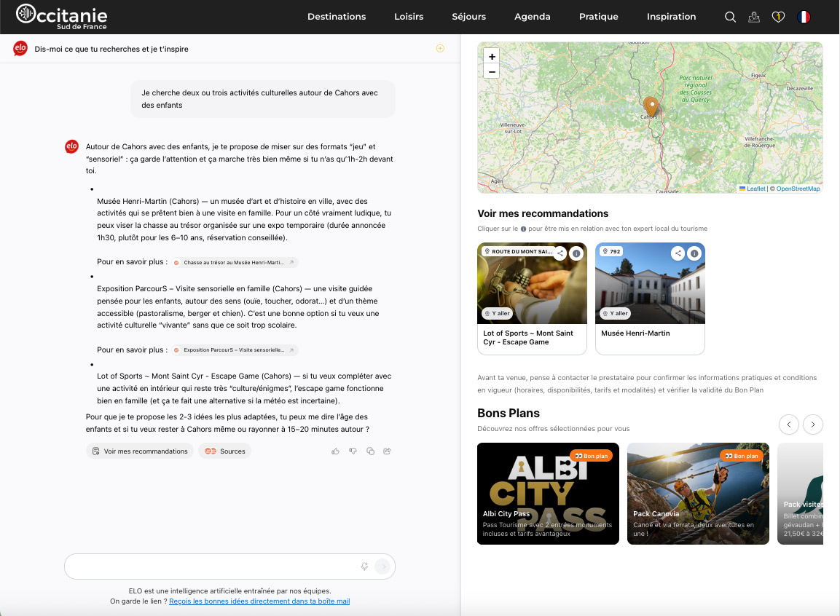
Task: Click Y aller on Musée Henri-Martin card
Action: (615, 314)
